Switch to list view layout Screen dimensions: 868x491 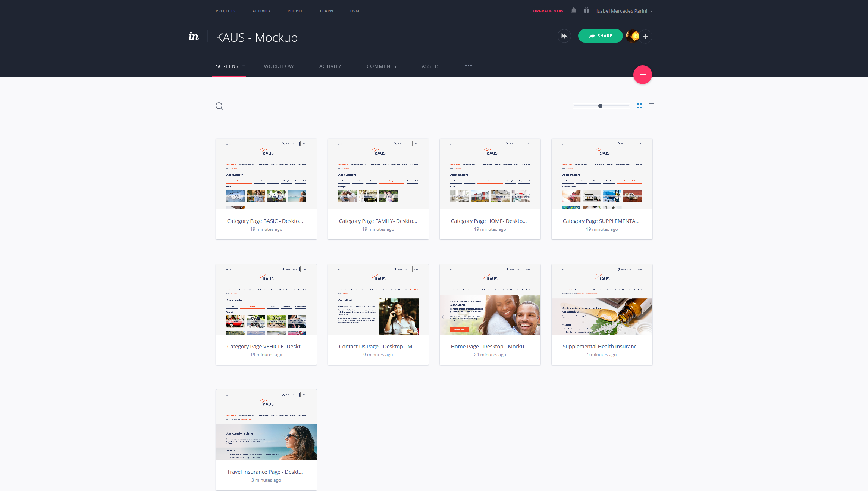[x=651, y=106]
